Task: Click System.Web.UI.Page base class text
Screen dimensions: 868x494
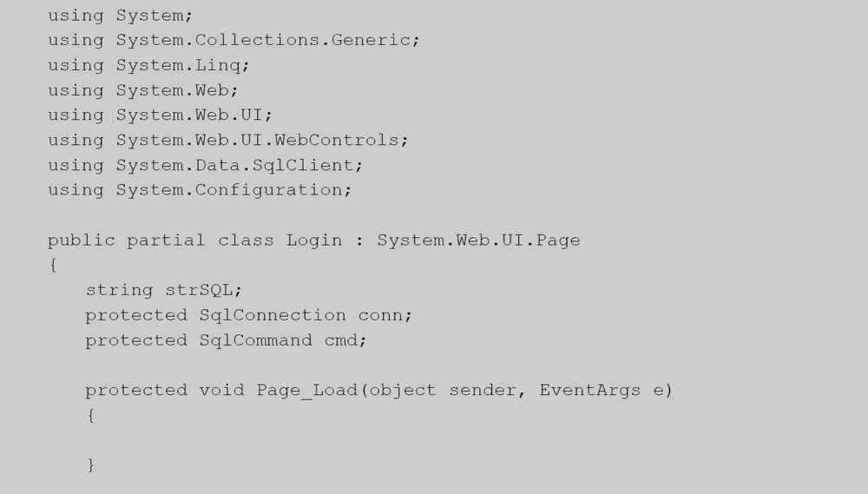Action: [x=479, y=240]
